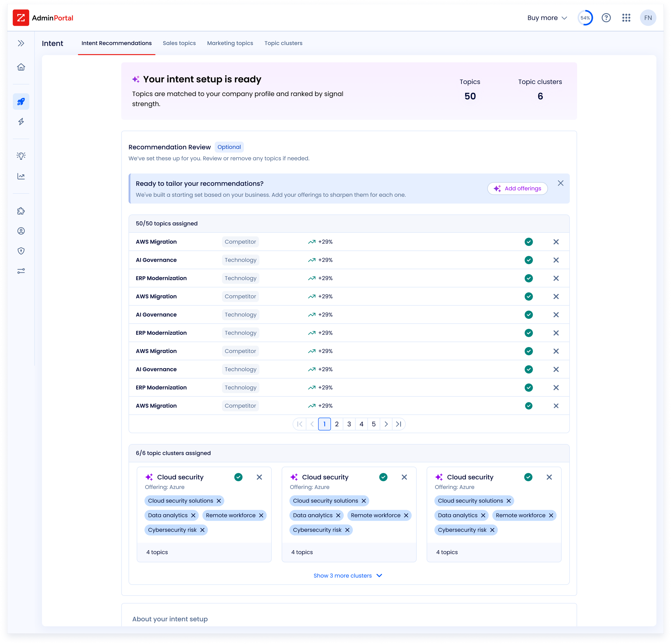Toggle the check on first Cloud security card
This screenshot has height=644, width=671.
pyautogui.click(x=238, y=477)
